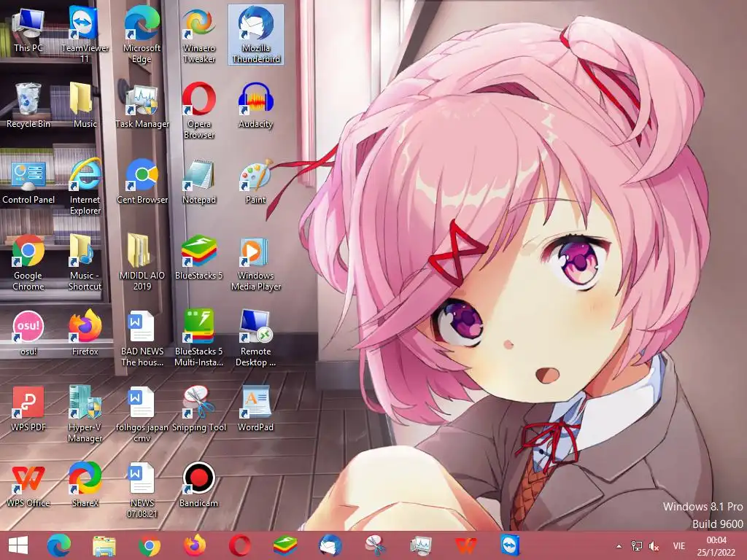Select the BlueStacks 5 Multi-Instance shortcut
The image size is (747, 560).
click(198, 338)
